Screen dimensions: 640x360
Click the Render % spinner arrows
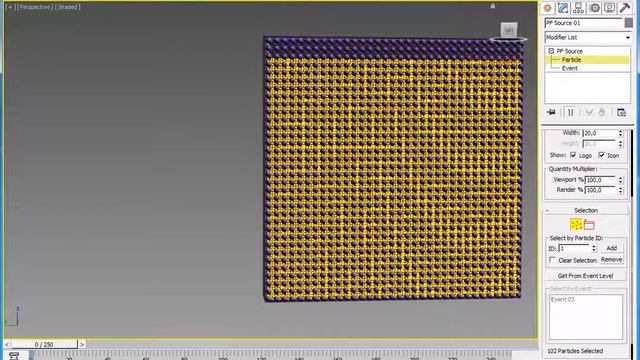pos(620,190)
